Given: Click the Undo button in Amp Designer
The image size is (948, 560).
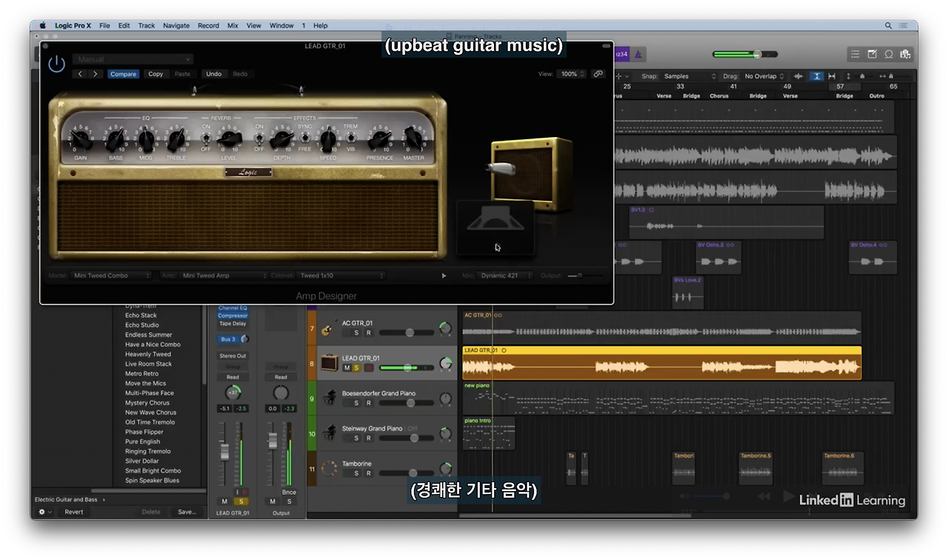Looking at the screenshot, I should coord(213,74).
